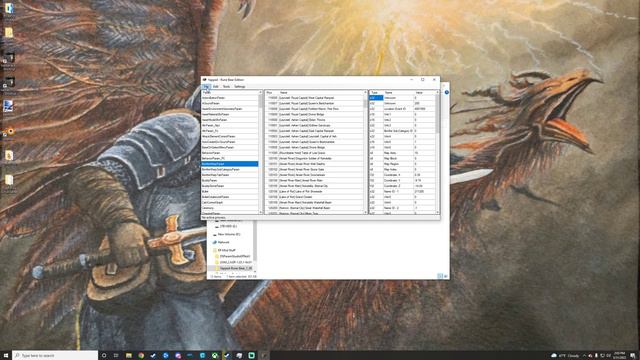This screenshot has width=640, height=360.
Task: Select BehaviorParam_PC in the params list
Action: (x=230, y=158)
